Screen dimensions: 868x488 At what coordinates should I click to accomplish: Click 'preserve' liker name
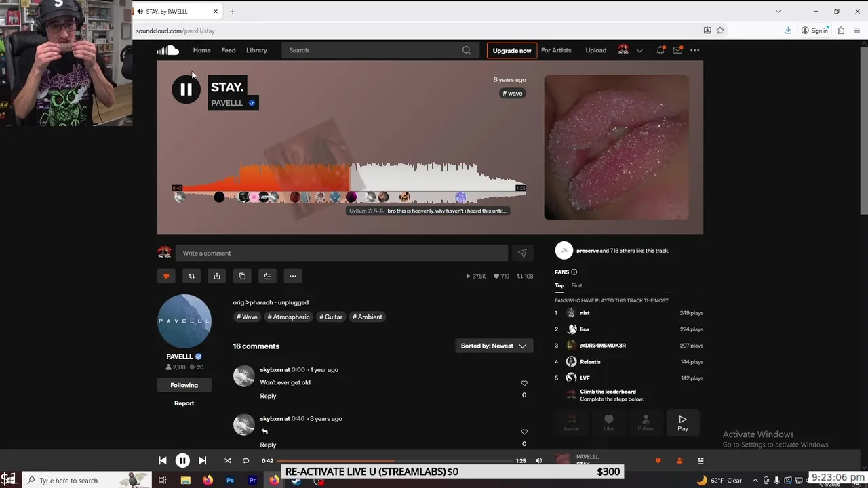click(x=587, y=251)
